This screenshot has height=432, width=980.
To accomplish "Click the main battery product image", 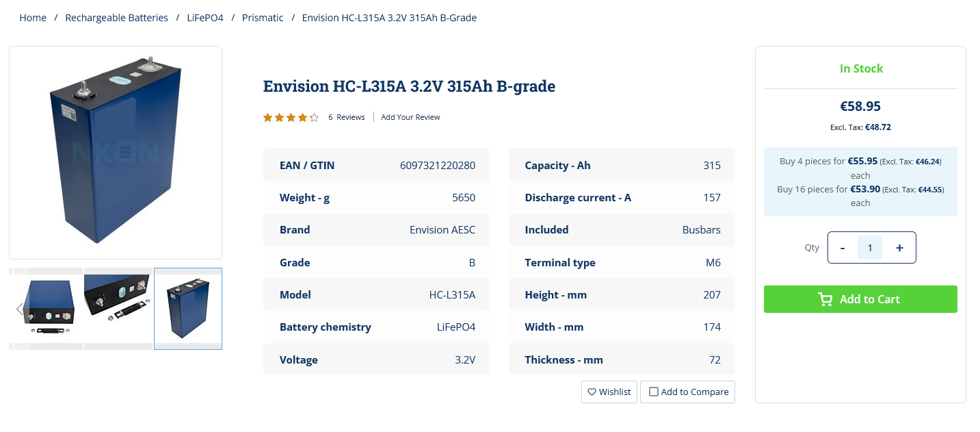I will click(x=116, y=152).
